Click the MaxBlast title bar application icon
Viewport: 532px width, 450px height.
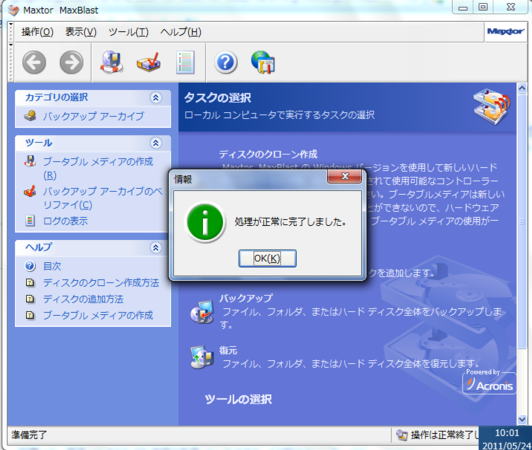pyautogui.click(x=14, y=10)
